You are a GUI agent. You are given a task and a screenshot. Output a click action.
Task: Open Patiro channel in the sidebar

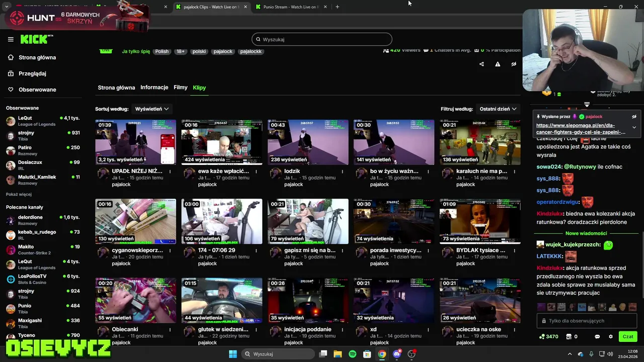(43, 151)
